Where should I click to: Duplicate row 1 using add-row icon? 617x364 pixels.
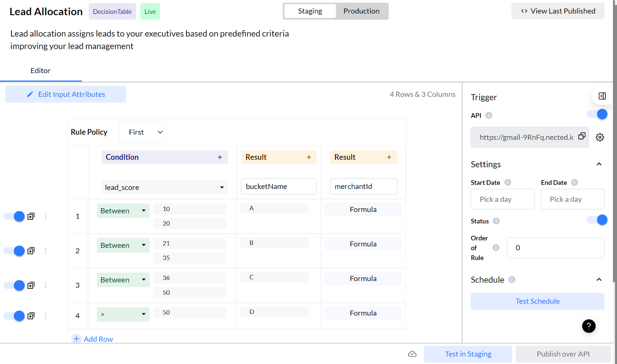point(31,216)
